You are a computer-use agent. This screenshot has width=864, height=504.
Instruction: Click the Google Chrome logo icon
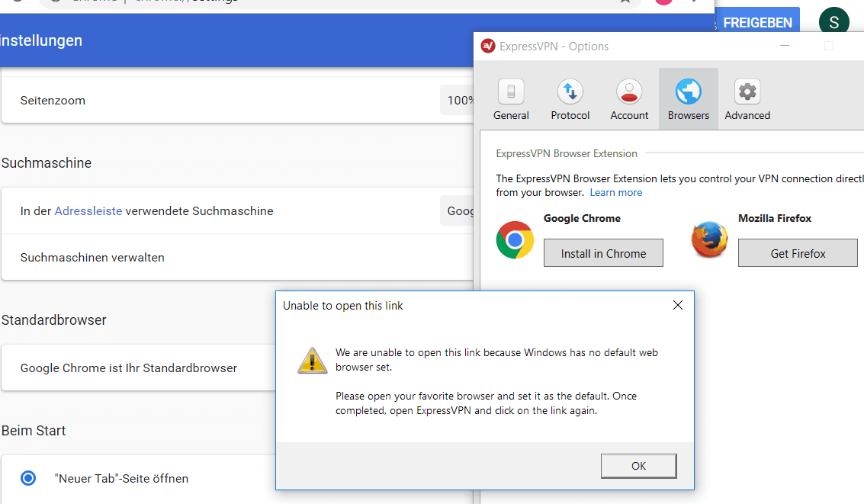pyautogui.click(x=515, y=240)
